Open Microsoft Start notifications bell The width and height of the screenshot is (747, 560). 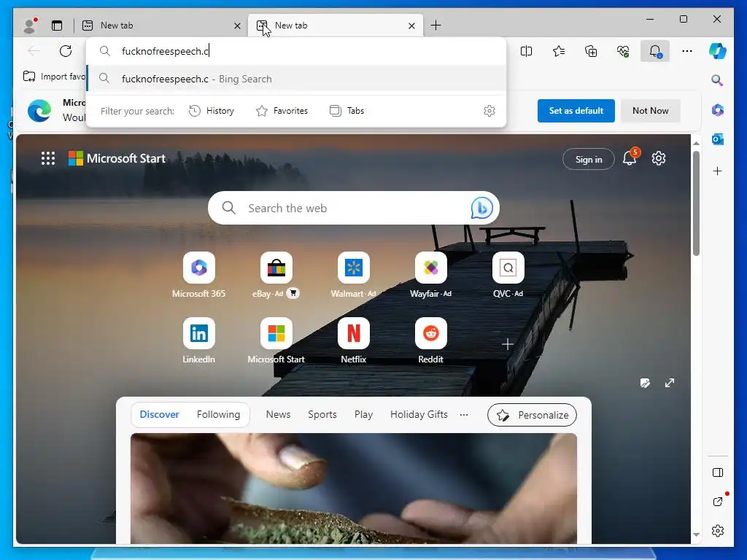click(x=630, y=157)
